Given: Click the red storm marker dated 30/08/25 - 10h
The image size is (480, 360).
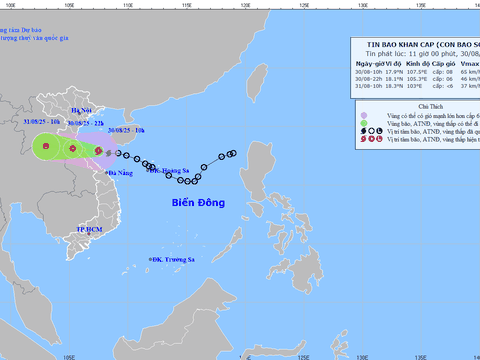Looking at the screenshot, I should (98, 151).
